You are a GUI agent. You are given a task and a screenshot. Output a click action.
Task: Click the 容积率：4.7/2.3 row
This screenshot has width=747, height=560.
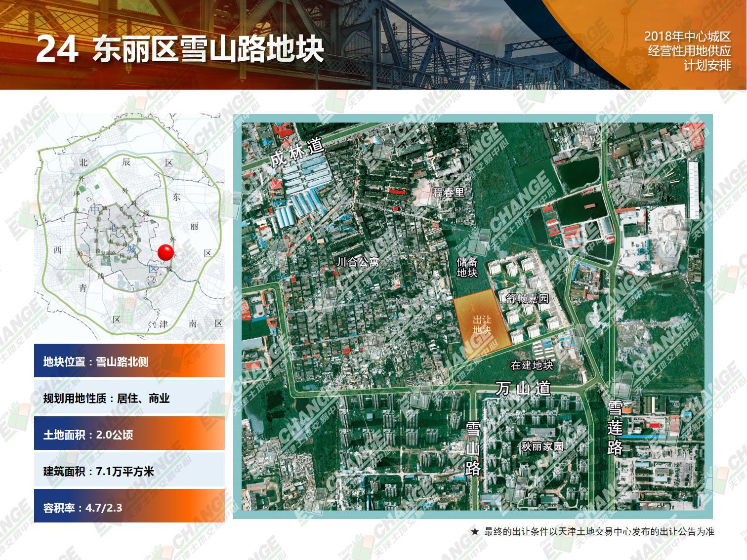(x=129, y=507)
